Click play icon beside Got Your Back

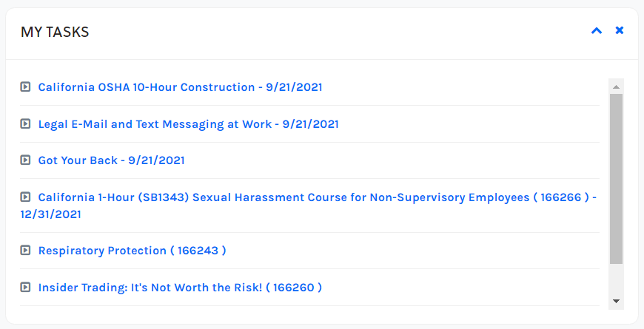(25, 160)
